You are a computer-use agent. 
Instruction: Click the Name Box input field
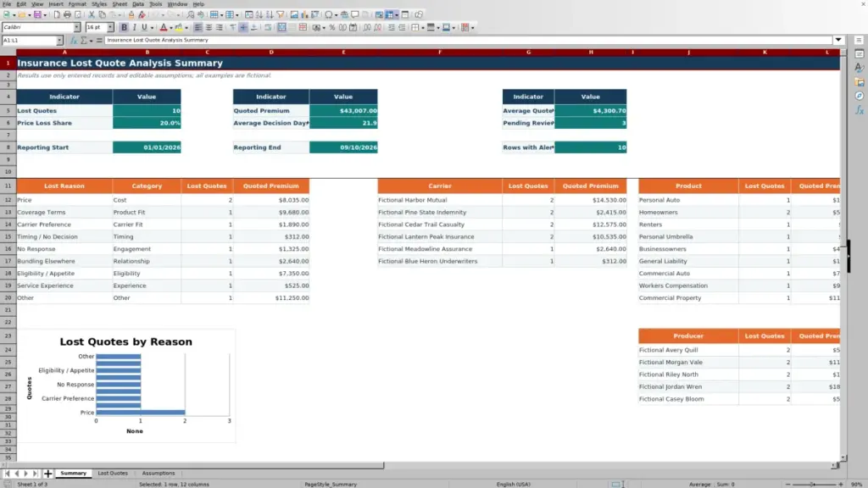pyautogui.click(x=29, y=41)
